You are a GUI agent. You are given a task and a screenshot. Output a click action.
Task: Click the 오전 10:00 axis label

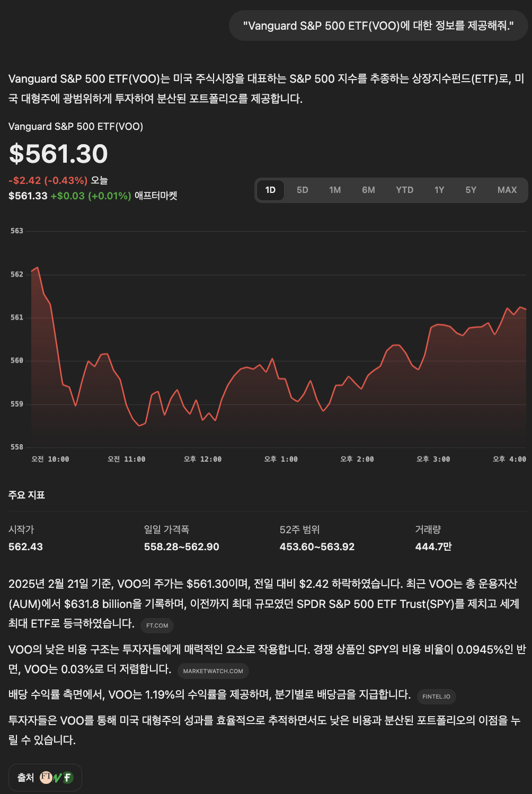coord(50,459)
